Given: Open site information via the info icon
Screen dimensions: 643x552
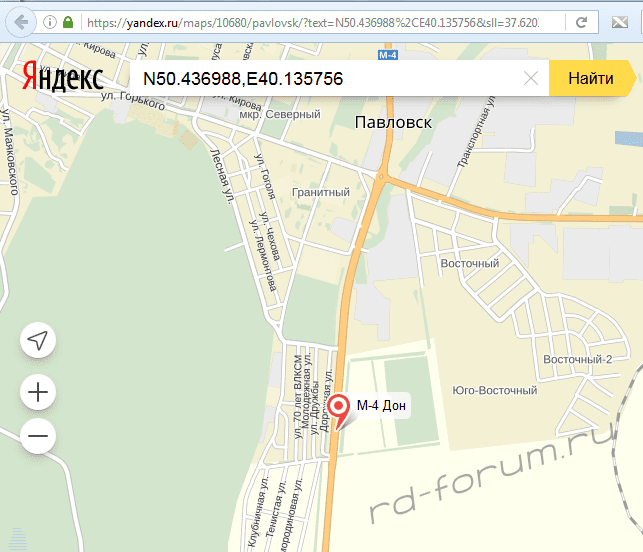Looking at the screenshot, I should tap(50, 22).
